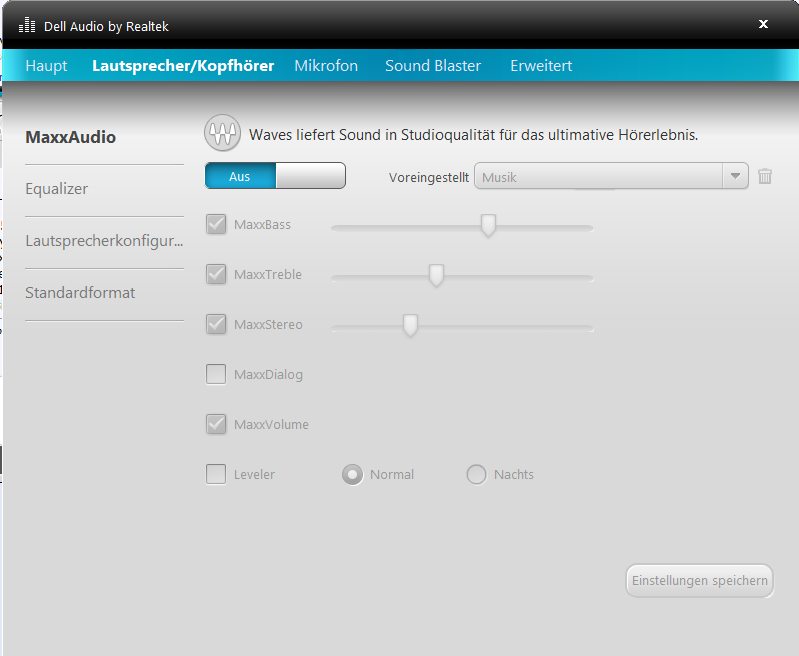This screenshot has width=799, height=656.
Task: Enable the MaxxDialog checkbox
Action: tap(216, 374)
